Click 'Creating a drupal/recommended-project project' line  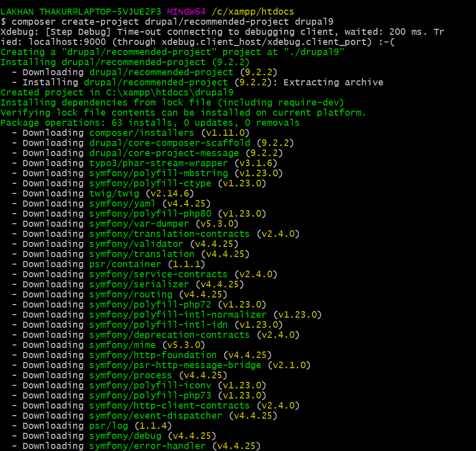(x=173, y=52)
